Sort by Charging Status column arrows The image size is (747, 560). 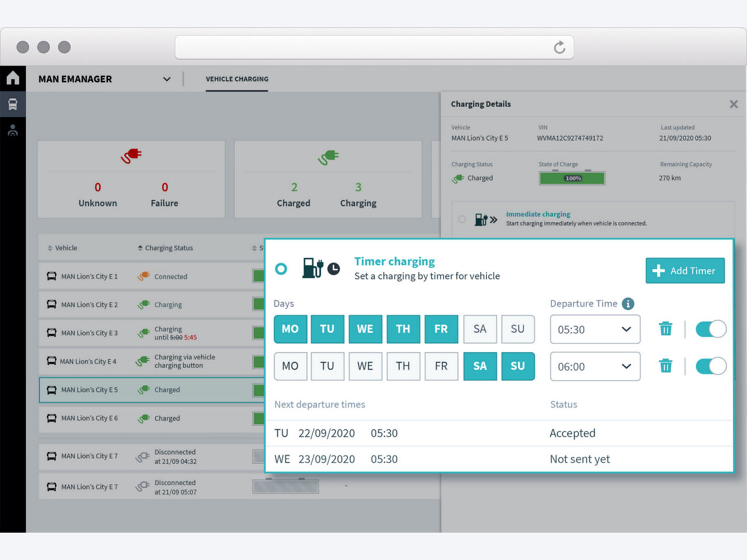[140, 248]
